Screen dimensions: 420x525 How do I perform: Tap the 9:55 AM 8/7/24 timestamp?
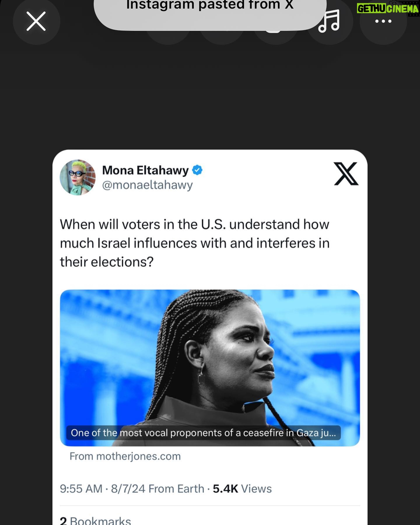pyautogui.click(x=102, y=489)
